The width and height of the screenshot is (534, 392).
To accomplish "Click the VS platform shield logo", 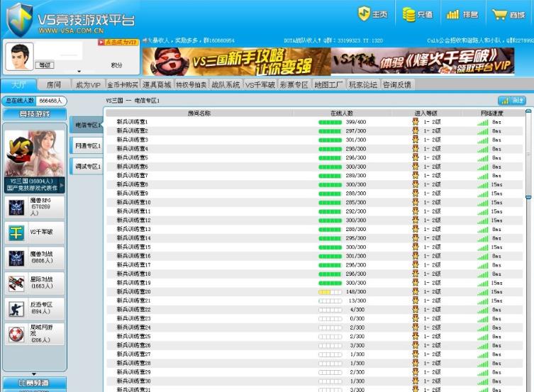I will pos(20,20).
